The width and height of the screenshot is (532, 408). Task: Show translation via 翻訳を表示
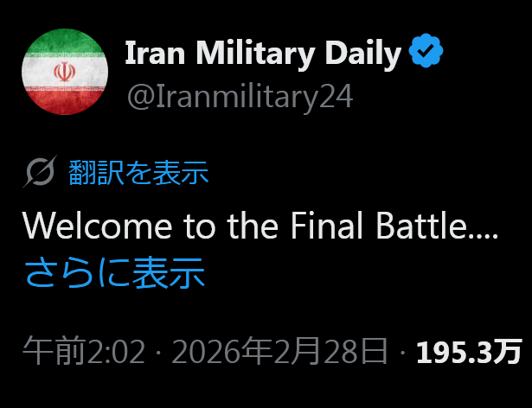pyautogui.click(x=138, y=173)
